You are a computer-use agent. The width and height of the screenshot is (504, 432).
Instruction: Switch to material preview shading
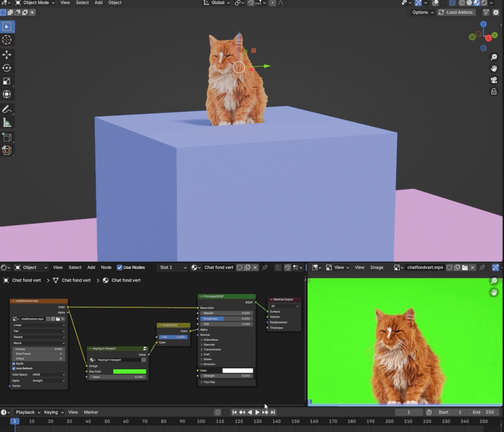click(x=476, y=3)
